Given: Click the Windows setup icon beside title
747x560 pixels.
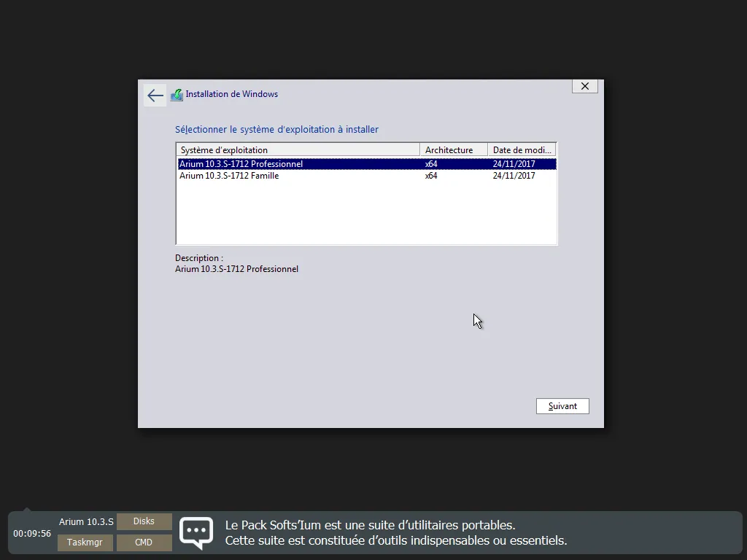Looking at the screenshot, I should pos(177,95).
